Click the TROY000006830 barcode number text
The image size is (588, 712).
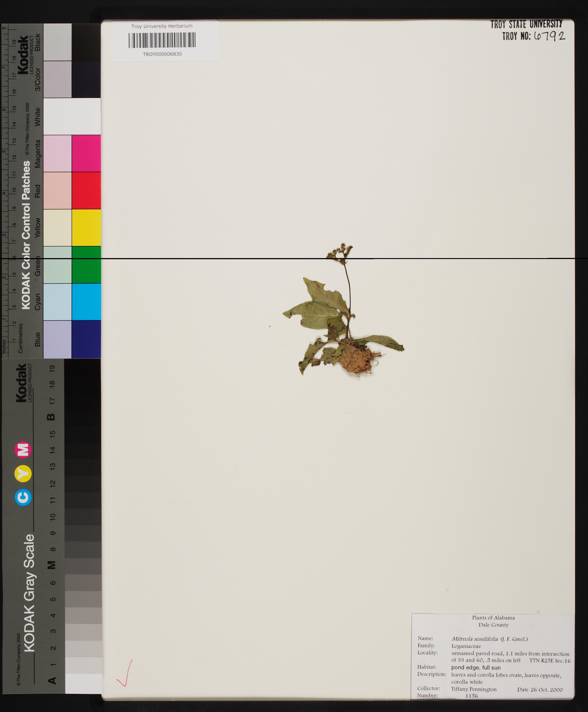(x=162, y=54)
